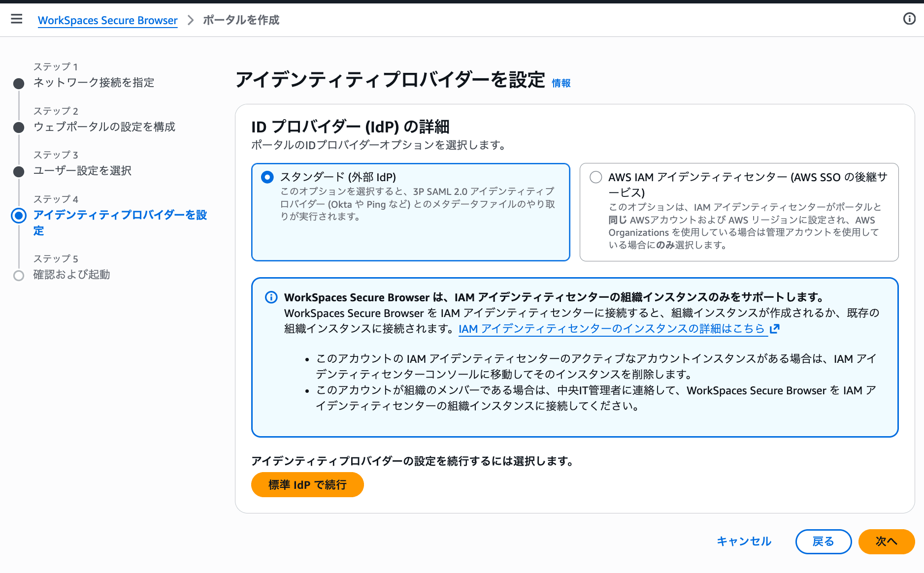This screenshot has height=573, width=924.
Task: Click the AWS IAM option description text
Action: 745,226
